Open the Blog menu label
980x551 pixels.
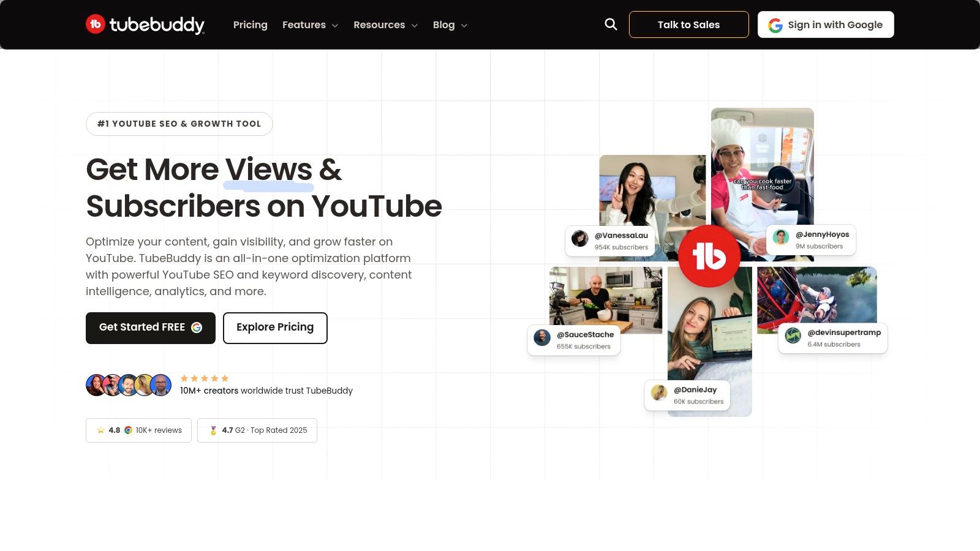coord(444,24)
